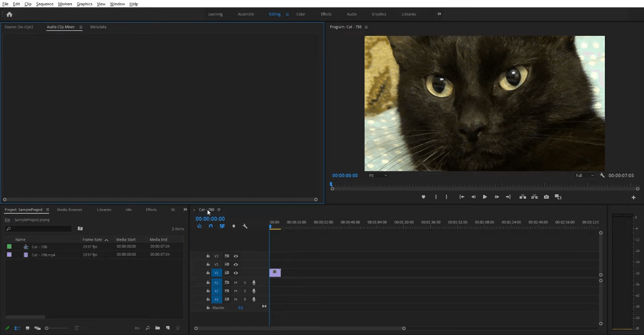Click the New Bin folder icon
The height and width of the screenshot is (335, 644).
[158, 328]
